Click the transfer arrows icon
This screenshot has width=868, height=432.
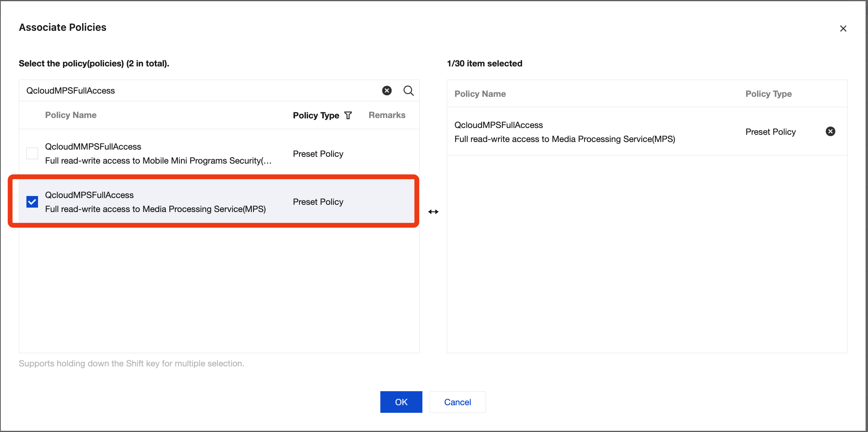point(433,212)
